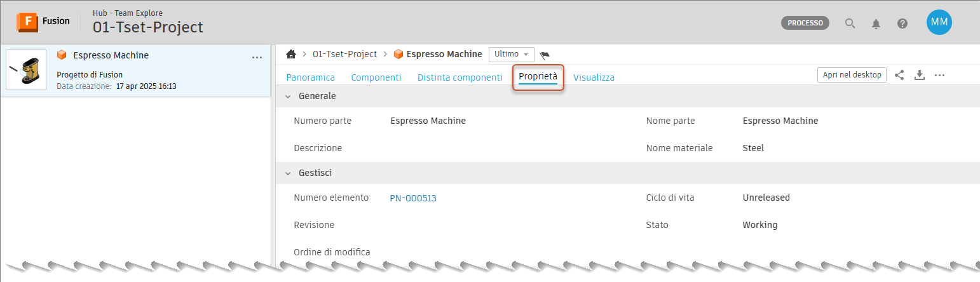Click the PROCESSO badge button
This screenshot has height=282, width=980.
[805, 23]
